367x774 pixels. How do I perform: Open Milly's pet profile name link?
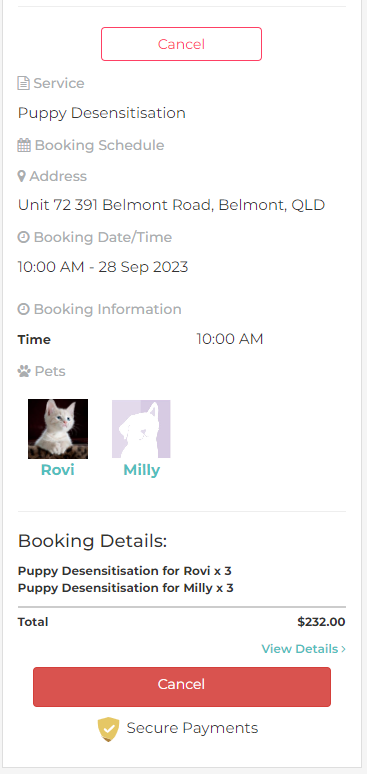141,470
